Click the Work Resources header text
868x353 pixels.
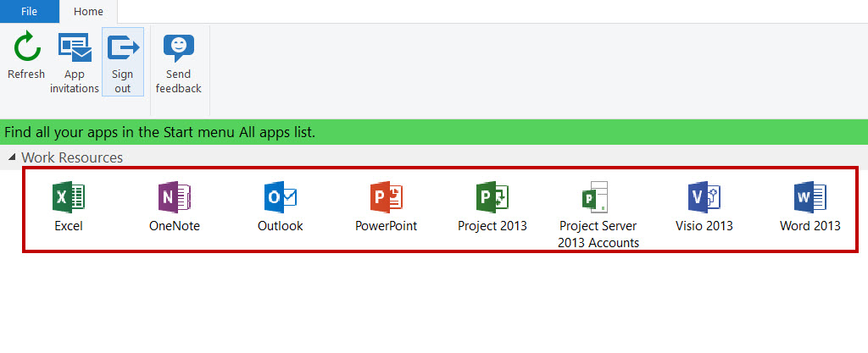click(72, 157)
